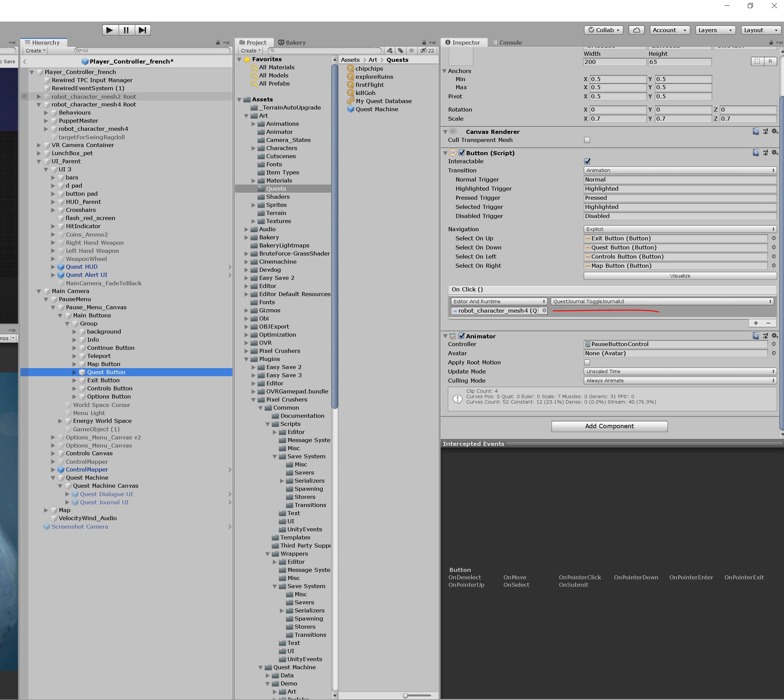This screenshot has height=700, width=784.
Task: Select My Quest Database asset
Action: (379, 101)
